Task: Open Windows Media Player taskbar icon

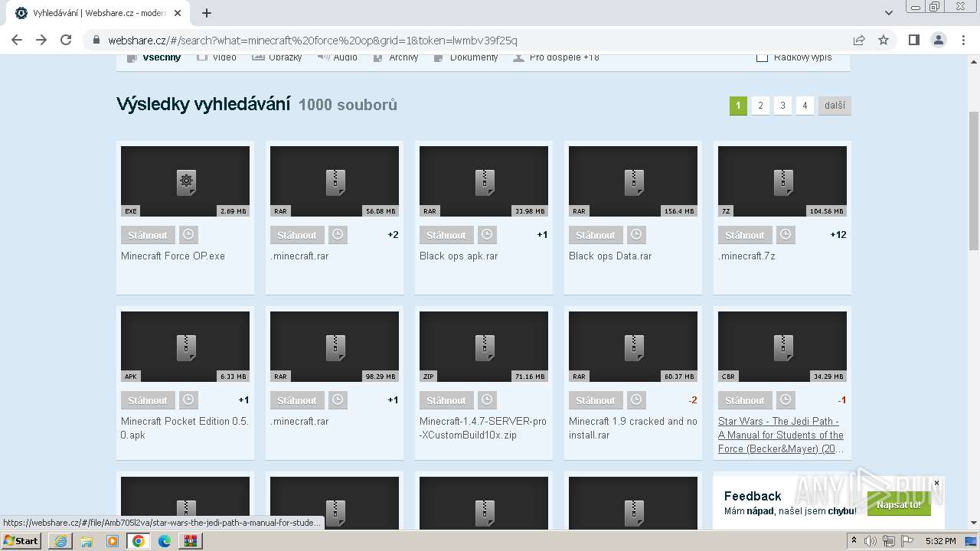Action: pos(113,540)
